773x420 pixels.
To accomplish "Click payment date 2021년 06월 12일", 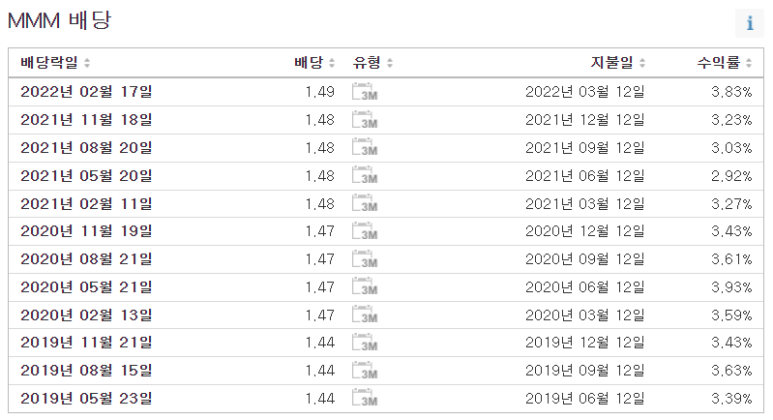I will pyautogui.click(x=585, y=176).
